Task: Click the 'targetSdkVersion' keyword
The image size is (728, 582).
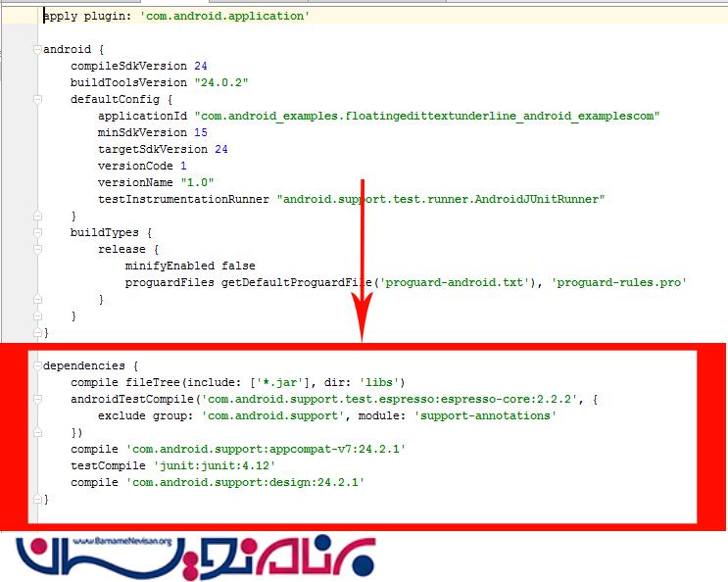Action: click(x=153, y=150)
